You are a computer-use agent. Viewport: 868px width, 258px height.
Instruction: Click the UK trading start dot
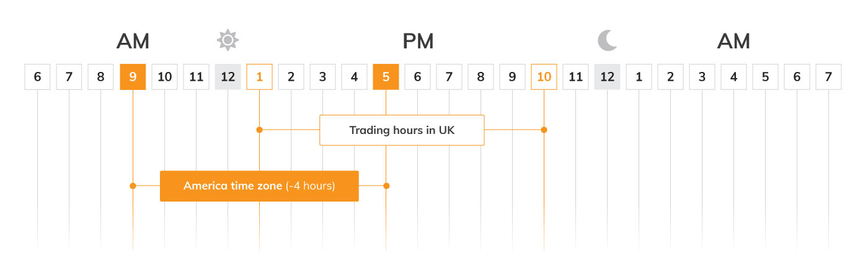click(259, 130)
